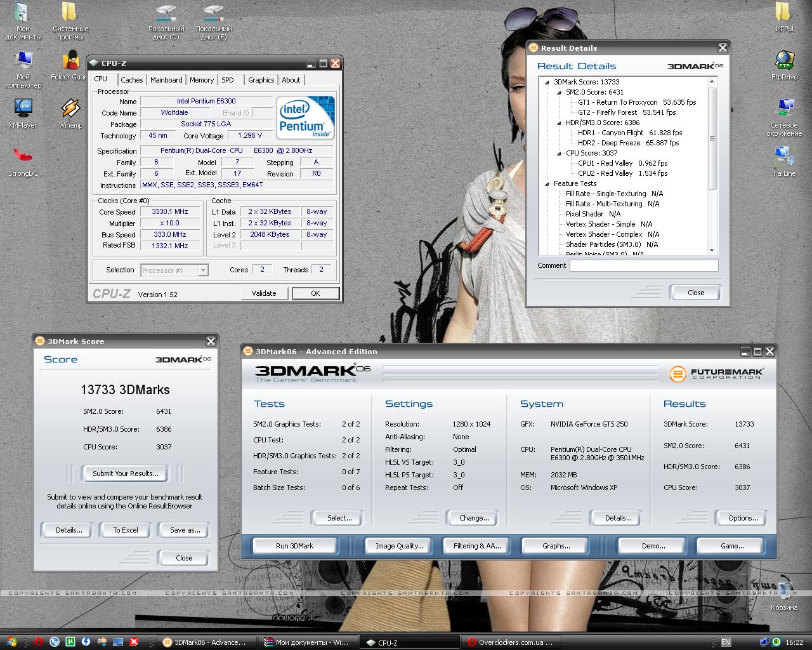Collapse the SM2.0 Score tree node
This screenshot has height=650, width=812.
[x=560, y=92]
